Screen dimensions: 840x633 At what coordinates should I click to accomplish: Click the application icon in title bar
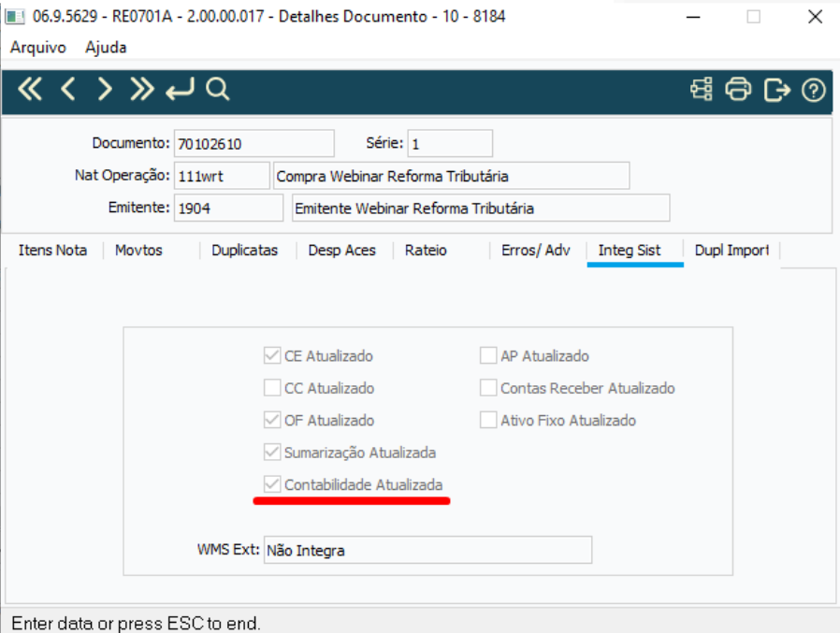pyautogui.click(x=14, y=17)
